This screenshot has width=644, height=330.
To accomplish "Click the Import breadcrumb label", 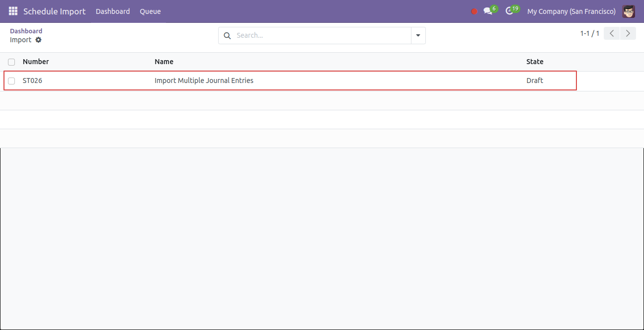I will click(20, 40).
